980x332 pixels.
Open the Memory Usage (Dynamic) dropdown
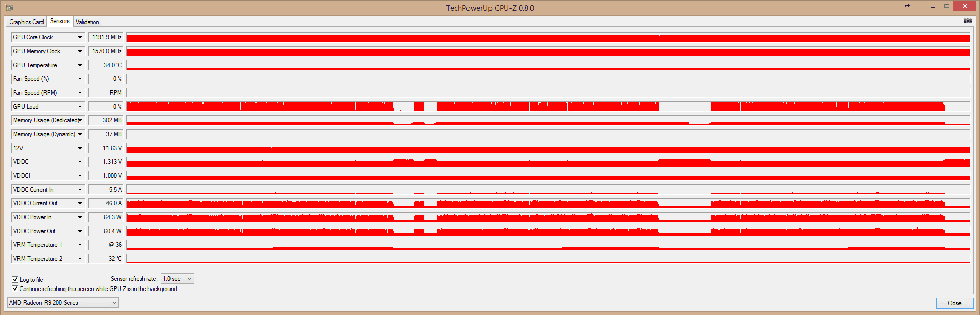tap(48, 134)
